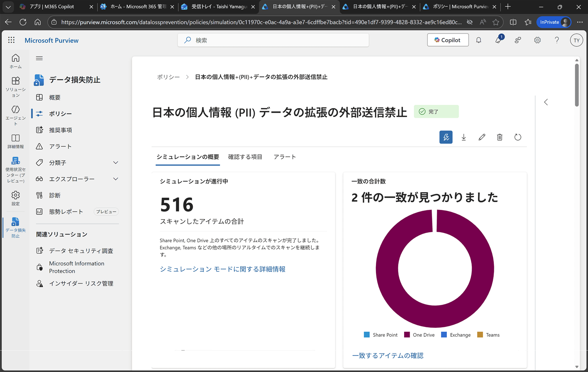Screen dimensions: 588x372
Task: Open TY account avatar
Action: tap(576, 40)
